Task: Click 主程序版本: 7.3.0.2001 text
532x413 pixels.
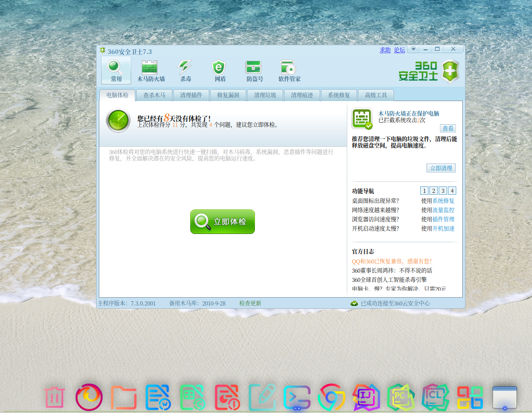Action: coord(127,303)
